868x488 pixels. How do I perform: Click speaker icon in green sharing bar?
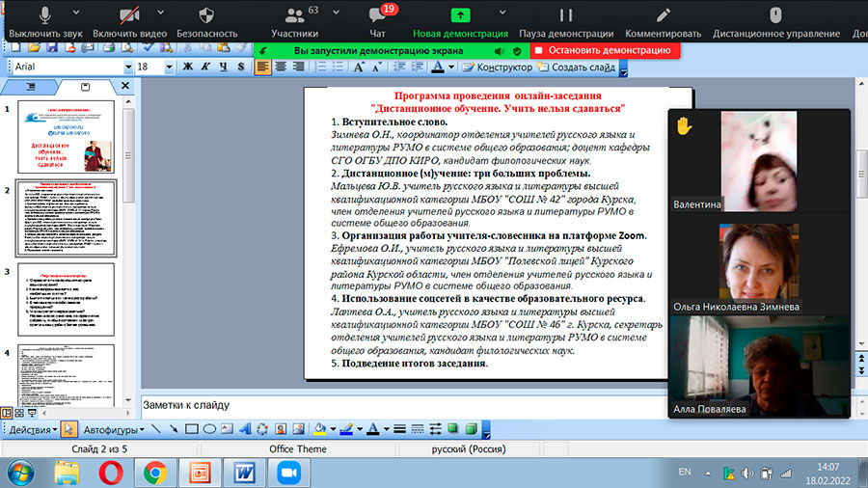click(x=500, y=51)
